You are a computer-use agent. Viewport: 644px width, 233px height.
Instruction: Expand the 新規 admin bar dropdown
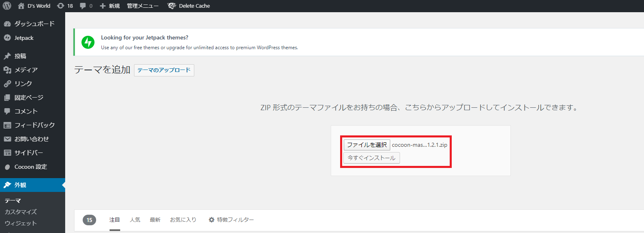(x=110, y=6)
